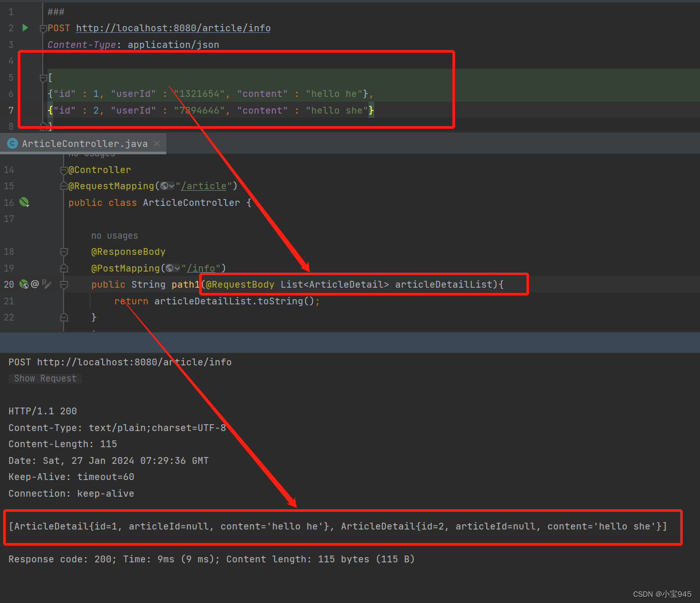This screenshot has width=700, height=603.
Task: Click the articleDetailList.toString() return statement
Action: (217, 301)
